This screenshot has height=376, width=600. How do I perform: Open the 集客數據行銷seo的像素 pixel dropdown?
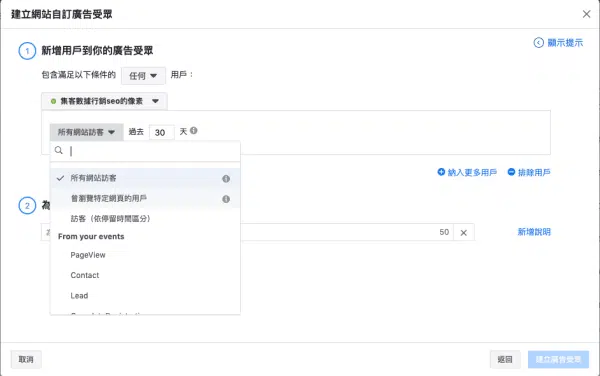[104, 101]
